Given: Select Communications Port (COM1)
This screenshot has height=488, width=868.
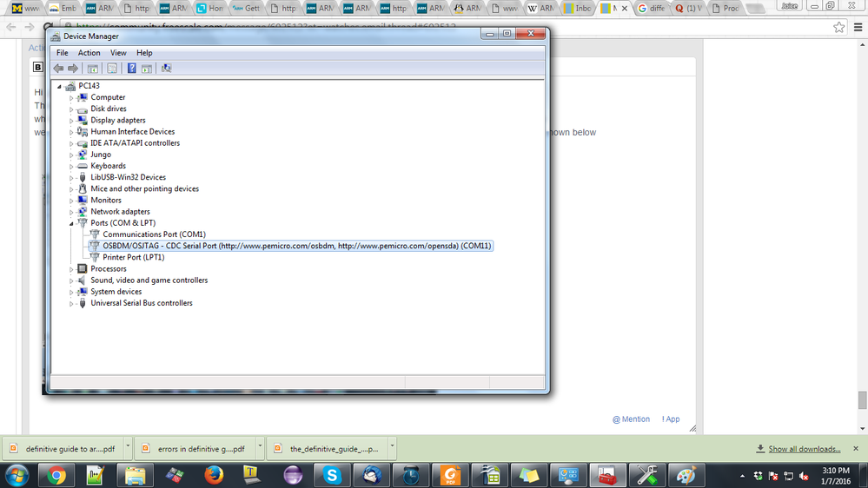Looking at the screenshot, I should (154, 234).
